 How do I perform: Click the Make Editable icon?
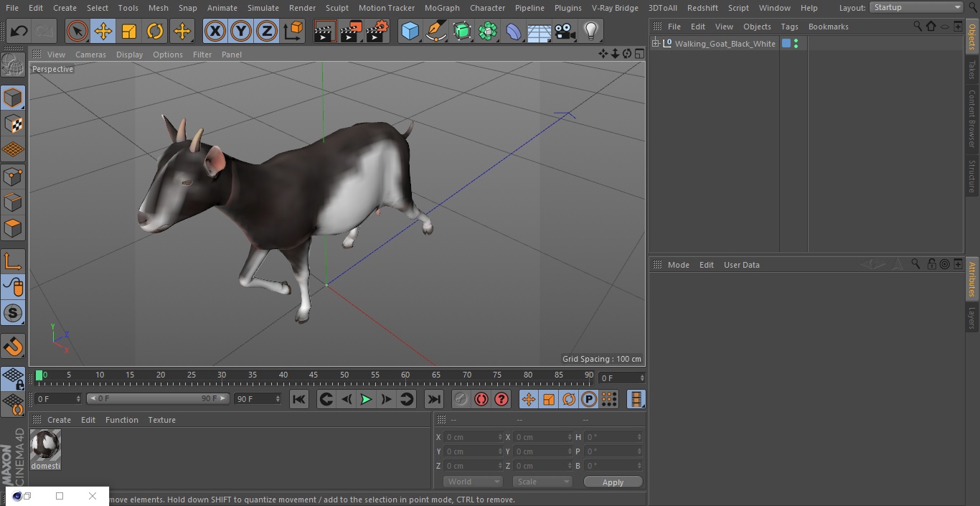pyautogui.click(x=13, y=65)
